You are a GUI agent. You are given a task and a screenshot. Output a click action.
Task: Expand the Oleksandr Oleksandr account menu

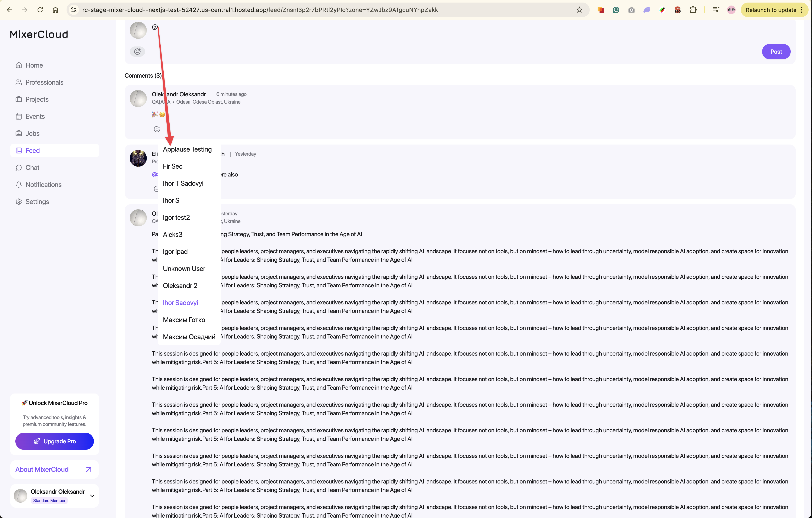[x=92, y=495]
